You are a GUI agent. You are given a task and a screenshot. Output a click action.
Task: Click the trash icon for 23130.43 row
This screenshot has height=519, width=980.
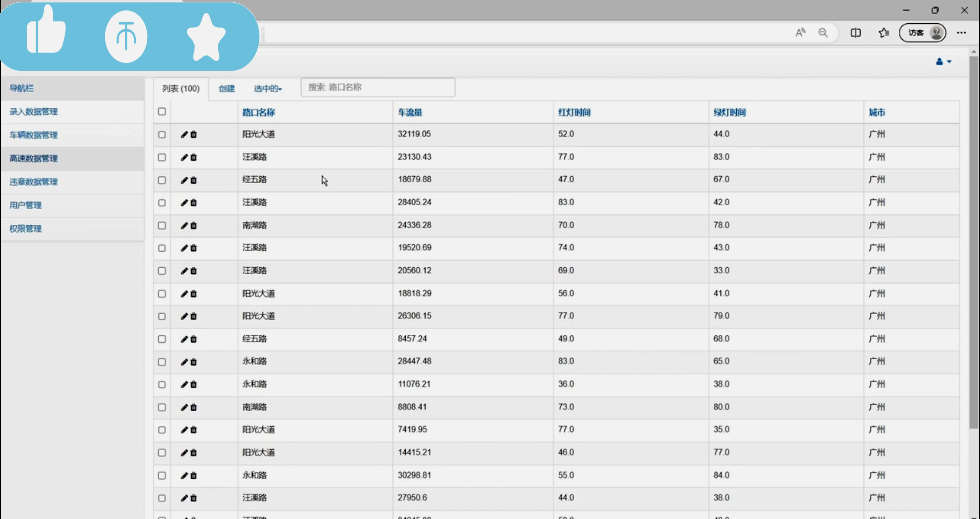194,157
